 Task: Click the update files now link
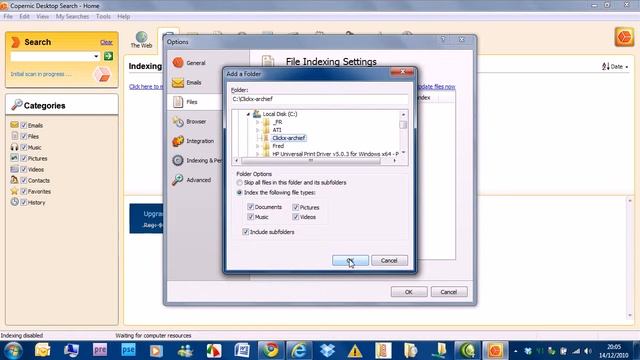click(436, 87)
